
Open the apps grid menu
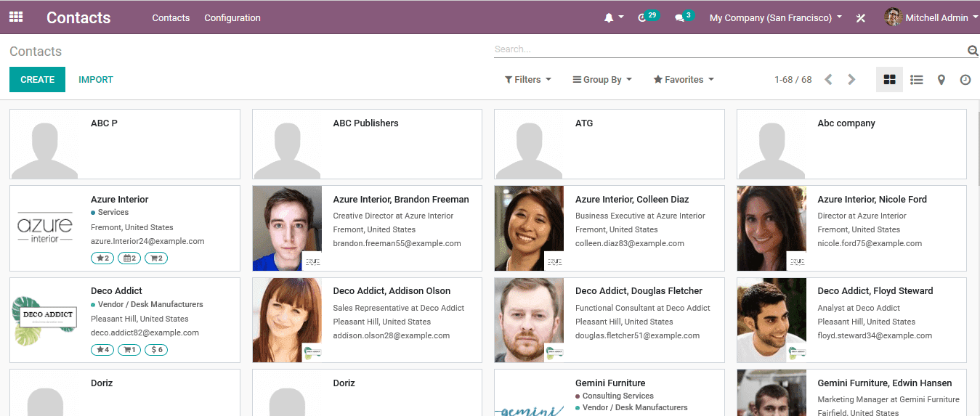click(x=16, y=17)
